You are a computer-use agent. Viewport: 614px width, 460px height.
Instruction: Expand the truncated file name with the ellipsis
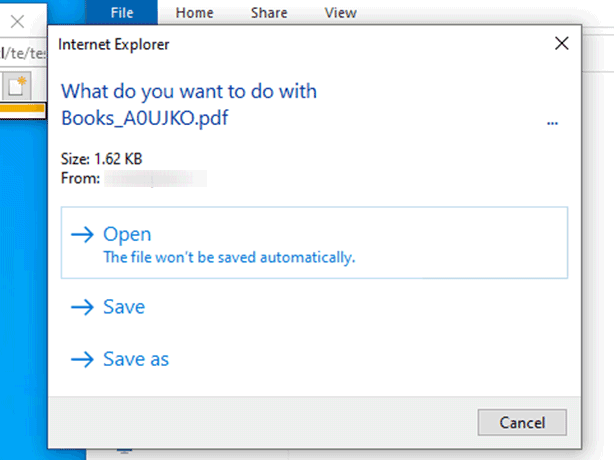[x=552, y=123]
